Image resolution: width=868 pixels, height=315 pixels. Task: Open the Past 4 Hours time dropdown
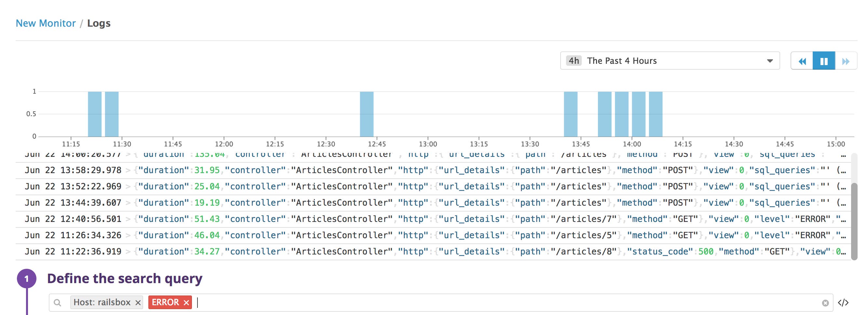pyautogui.click(x=670, y=61)
